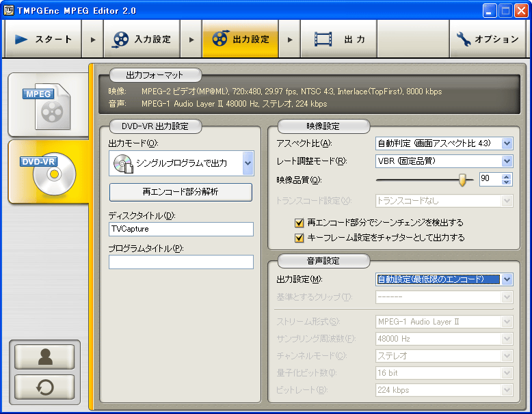Image resolution: width=532 pixels, height=414 pixels.
Task: Select the DVD-VR output format icon
Action: pos(48,172)
